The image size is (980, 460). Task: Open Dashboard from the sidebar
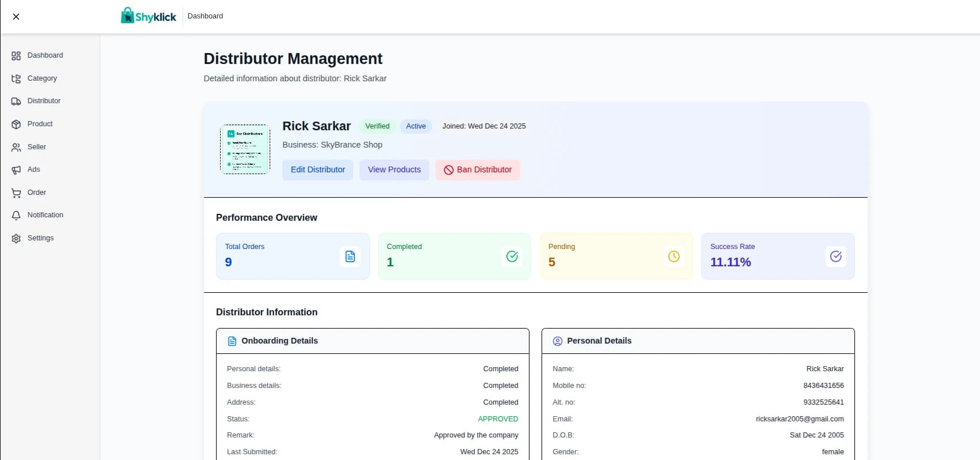point(45,55)
